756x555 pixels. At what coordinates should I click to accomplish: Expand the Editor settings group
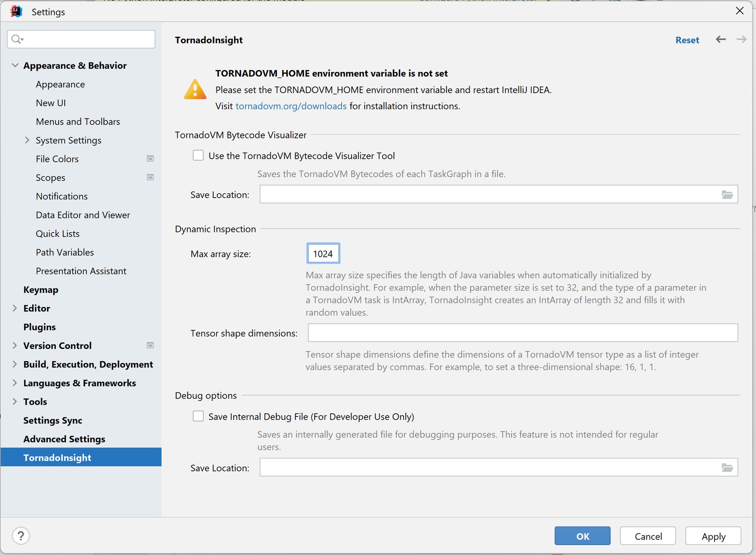15,308
